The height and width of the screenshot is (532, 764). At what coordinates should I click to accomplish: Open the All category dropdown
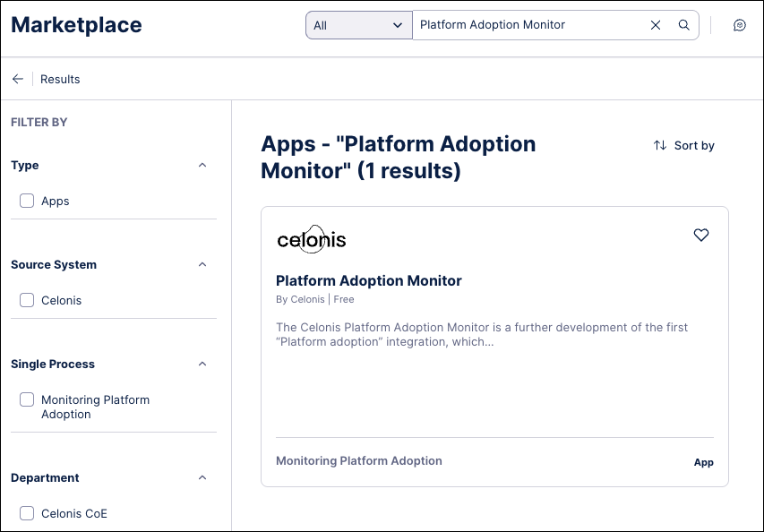(358, 25)
